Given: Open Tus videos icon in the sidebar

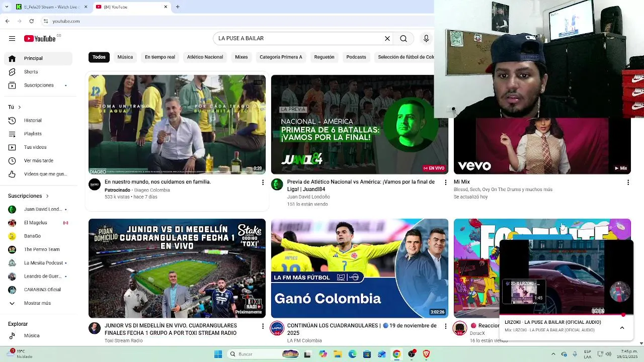Looking at the screenshot, I should coord(12,147).
